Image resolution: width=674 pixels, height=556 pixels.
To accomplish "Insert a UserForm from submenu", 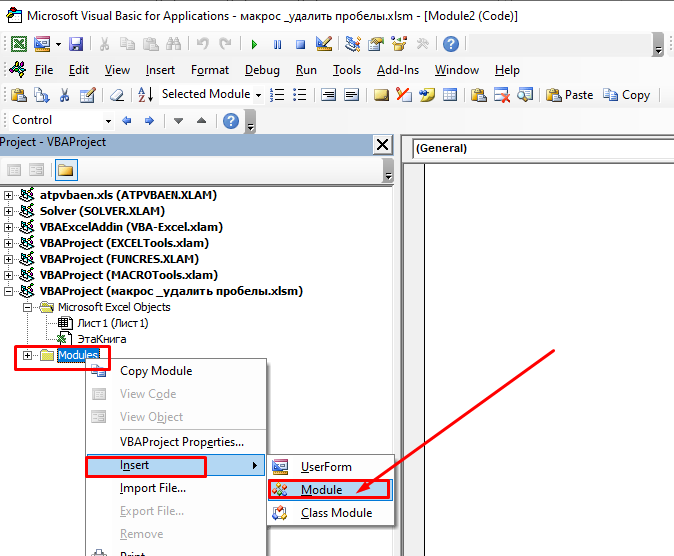I will [331, 467].
